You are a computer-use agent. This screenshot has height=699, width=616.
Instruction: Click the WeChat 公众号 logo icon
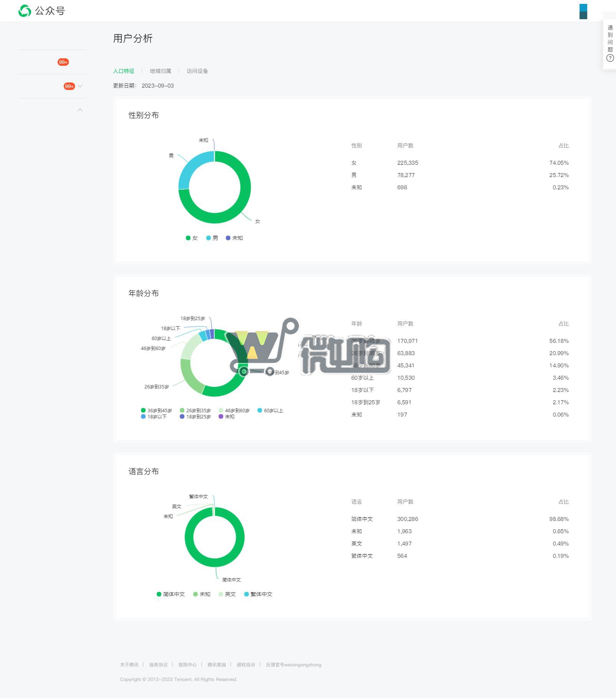pyautogui.click(x=25, y=11)
